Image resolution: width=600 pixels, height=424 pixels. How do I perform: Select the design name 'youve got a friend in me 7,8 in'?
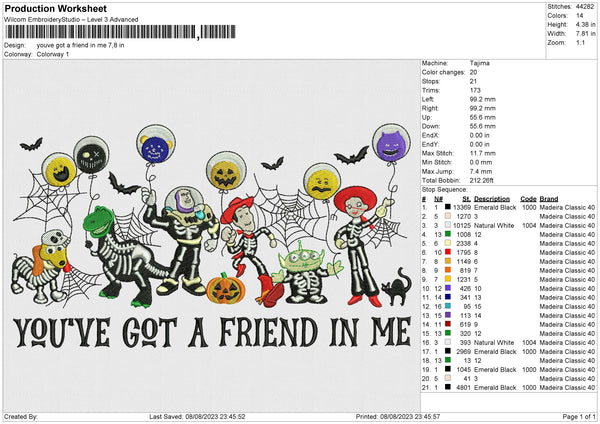(x=80, y=45)
